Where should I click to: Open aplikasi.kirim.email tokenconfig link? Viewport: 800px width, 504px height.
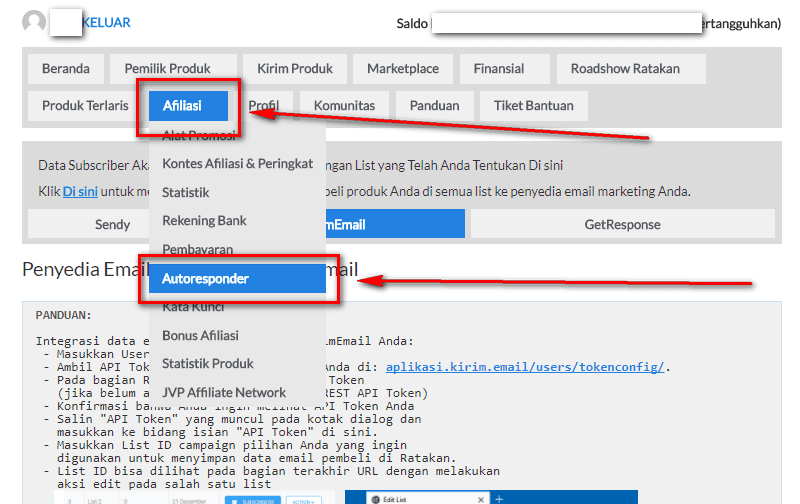coord(525,367)
